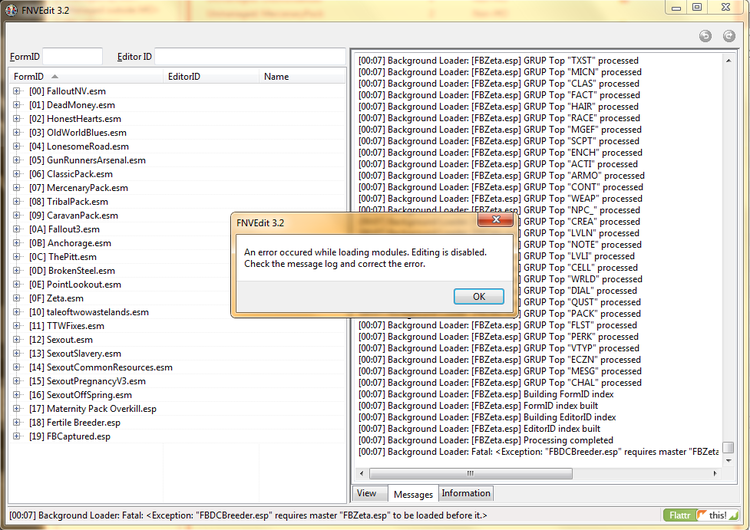
Task: Sort by the EditorID column header
Action: [212, 77]
